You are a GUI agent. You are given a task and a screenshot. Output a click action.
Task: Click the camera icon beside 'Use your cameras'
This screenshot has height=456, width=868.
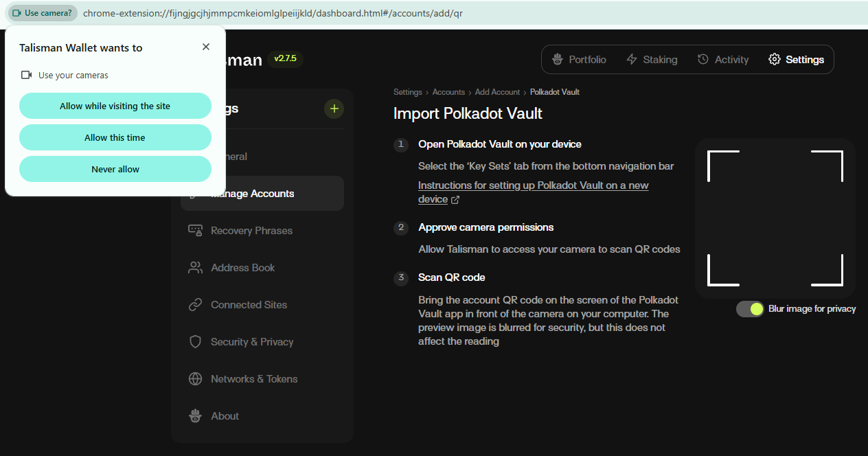point(27,75)
